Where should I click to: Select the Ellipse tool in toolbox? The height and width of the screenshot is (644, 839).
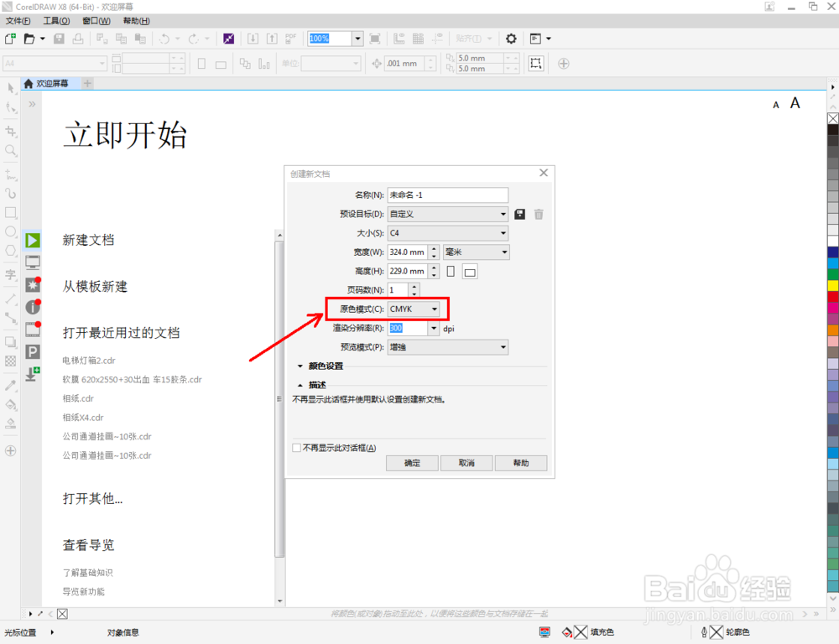coord(11,231)
